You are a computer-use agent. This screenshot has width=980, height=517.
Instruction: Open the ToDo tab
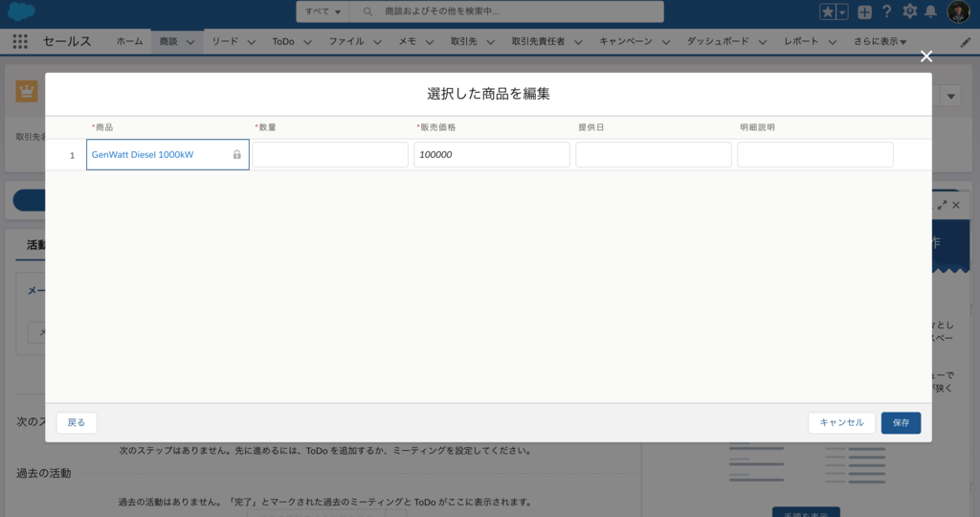283,41
